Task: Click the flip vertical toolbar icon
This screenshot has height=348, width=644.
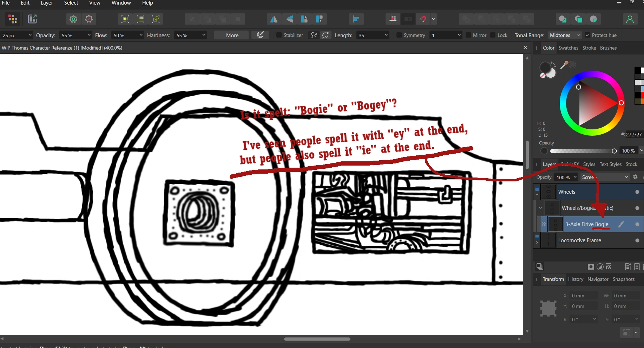Action: tap(289, 19)
